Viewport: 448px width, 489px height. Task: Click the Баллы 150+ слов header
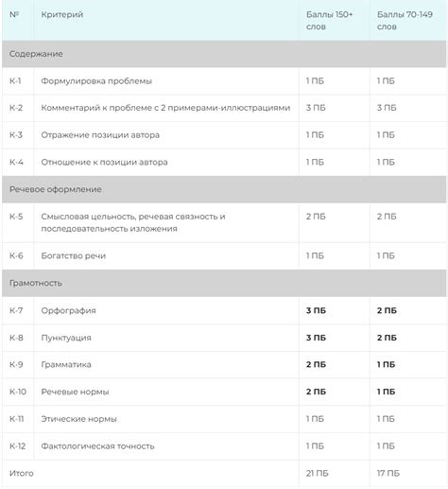pyautogui.click(x=329, y=21)
